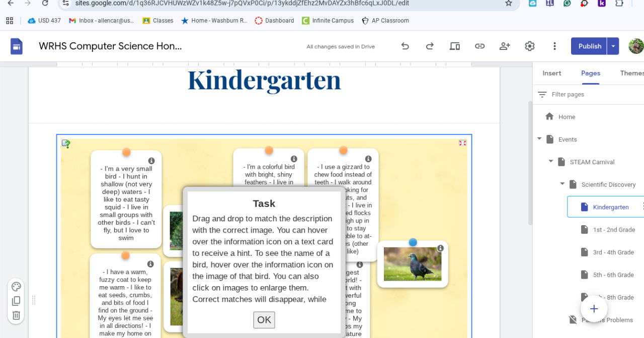
Task: Click info icon on pigeon image card
Action: click(x=440, y=248)
